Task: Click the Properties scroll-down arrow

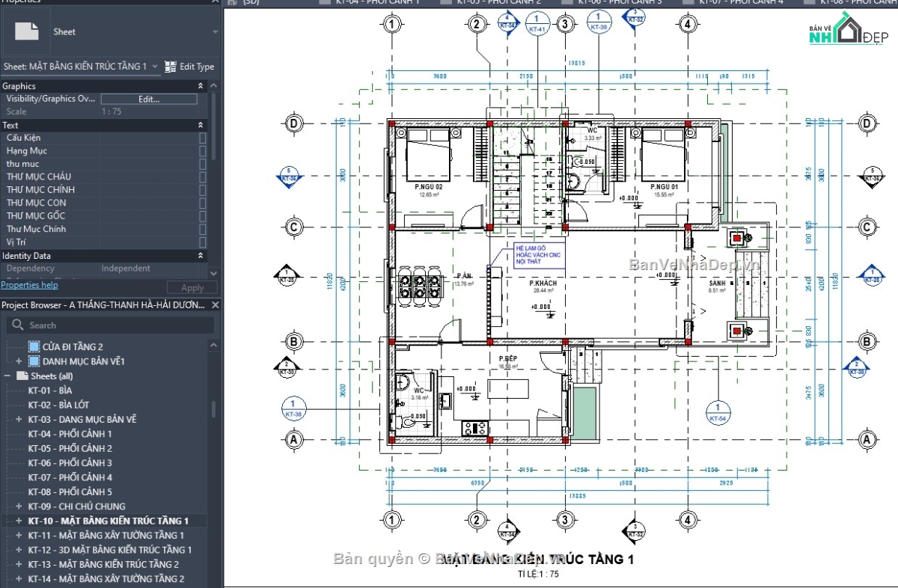Action: 215,273
